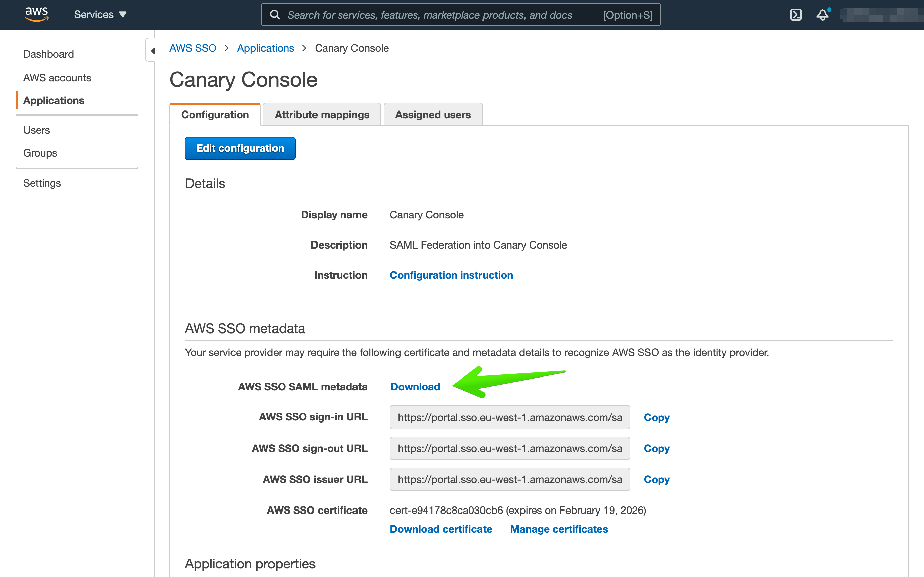Image resolution: width=924 pixels, height=577 pixels.
Task: Copy the AWS SSO sign-in URL
Action: 657,417
